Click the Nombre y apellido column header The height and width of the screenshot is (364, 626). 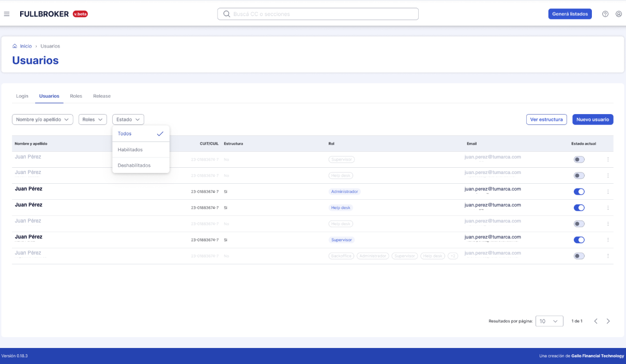pos(31,144)
